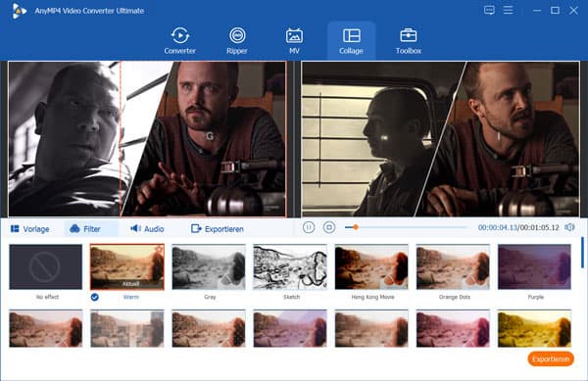Click the AnyMP4 app logo
Viewport: 588px width, 381px height.
[19, 11]
